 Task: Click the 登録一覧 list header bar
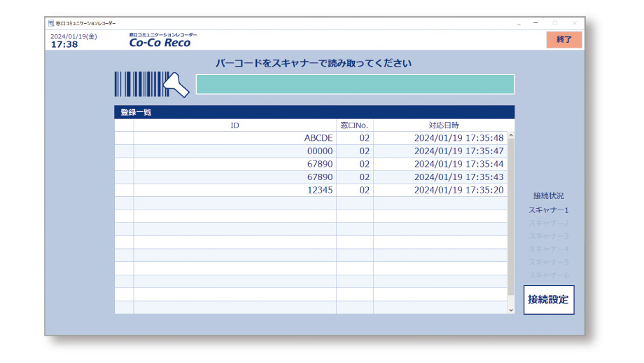click(x=314, y=112)
